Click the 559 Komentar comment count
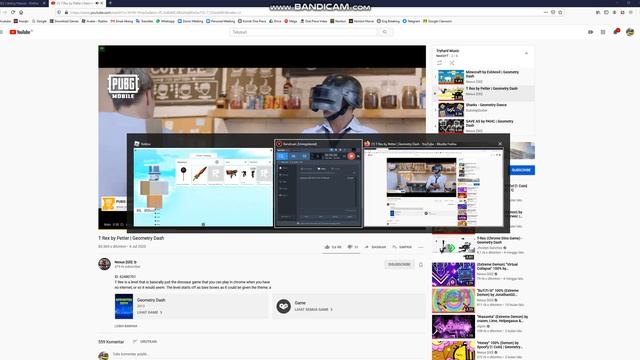Screen dimensions: 640x360 pyautogui.click(x=111, y=342)
